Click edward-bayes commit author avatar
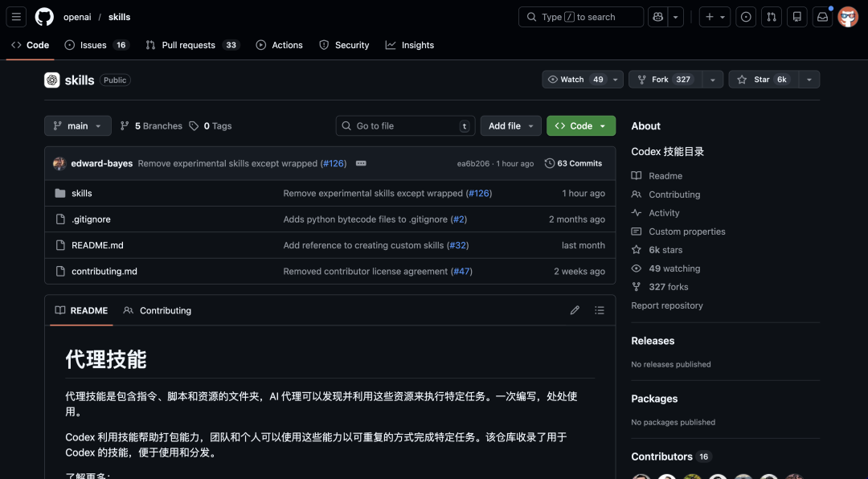The width and height of the screenshot is (868, 479). 59,163
